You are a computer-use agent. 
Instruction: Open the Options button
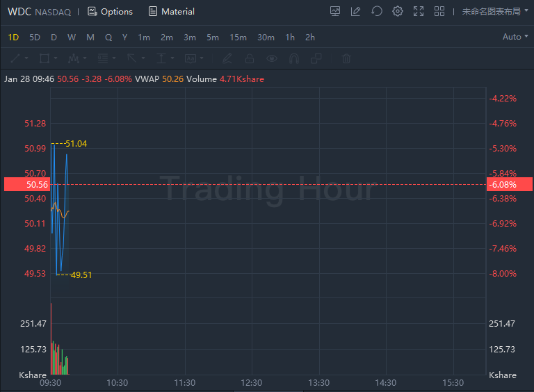click(x=110, y=11)
